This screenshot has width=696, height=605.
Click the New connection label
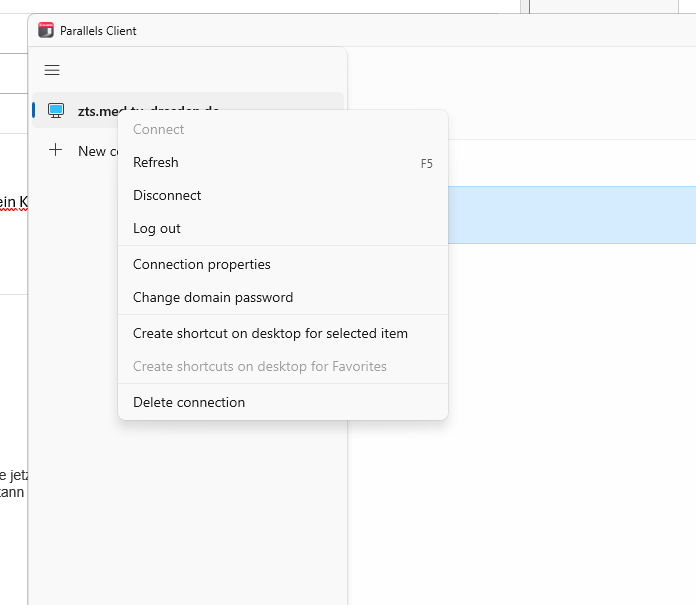pos(94,151)
